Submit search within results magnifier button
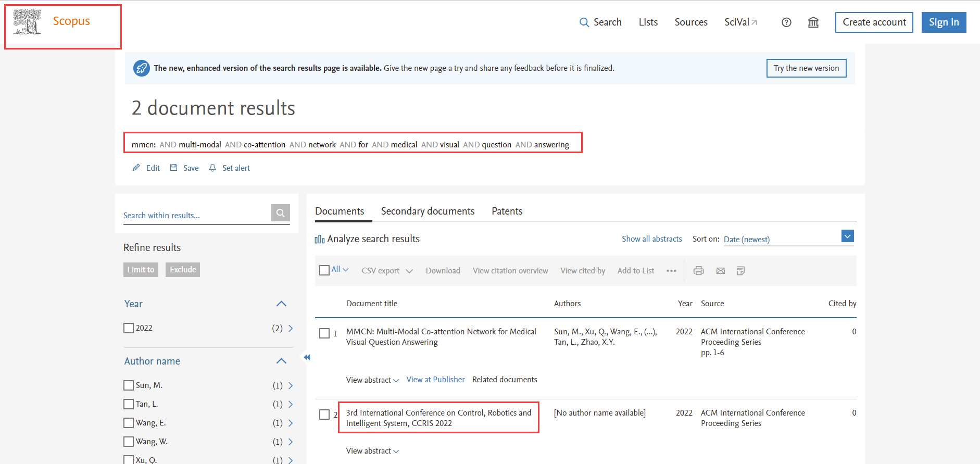The height and width of the screenshot is (464, 980). [281, 212]
